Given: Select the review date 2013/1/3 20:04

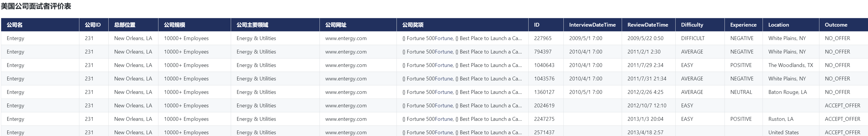Looking at the screenshot, I should point(645,119).
